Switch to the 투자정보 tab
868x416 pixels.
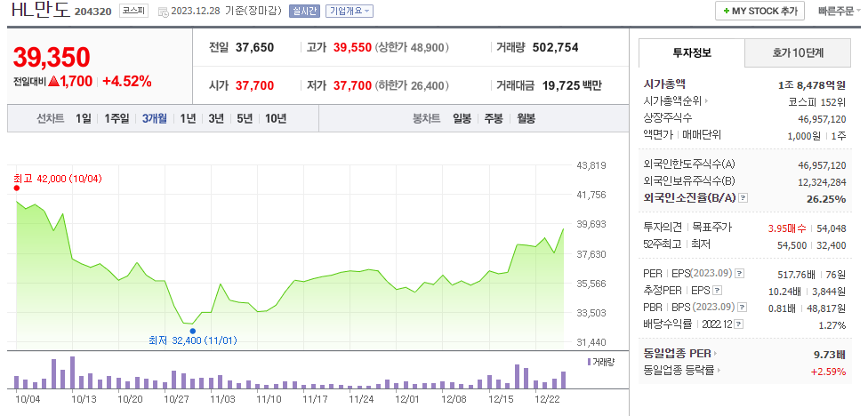coord(691,53)
